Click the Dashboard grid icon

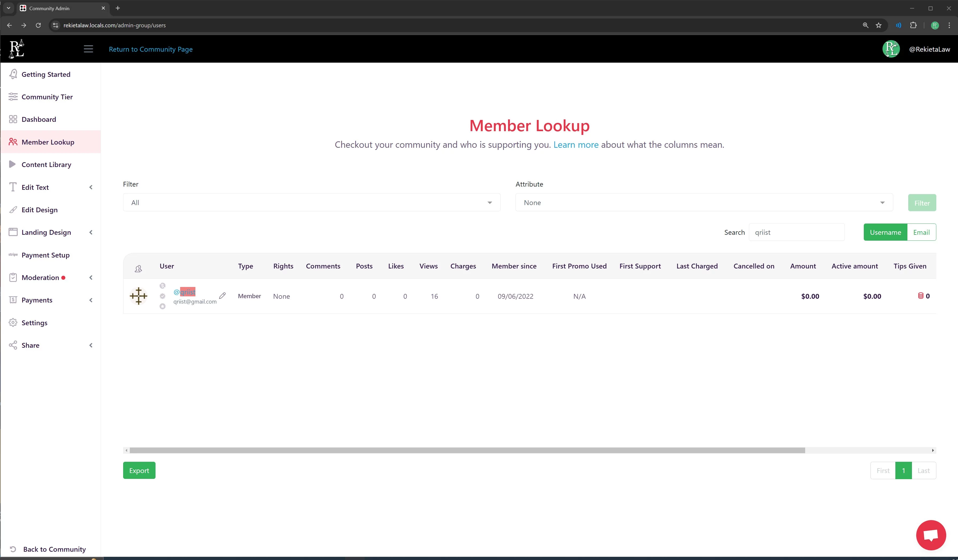13,119
